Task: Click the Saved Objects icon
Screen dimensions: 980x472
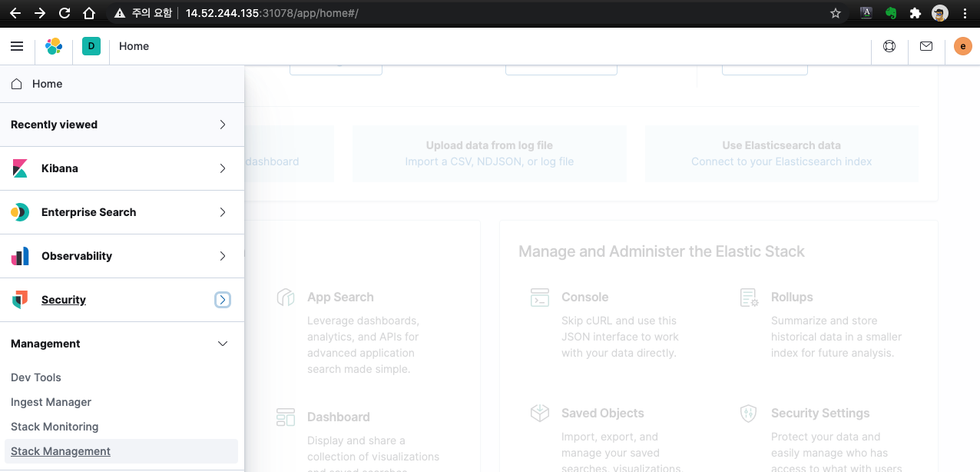Action: pos(540,414)
